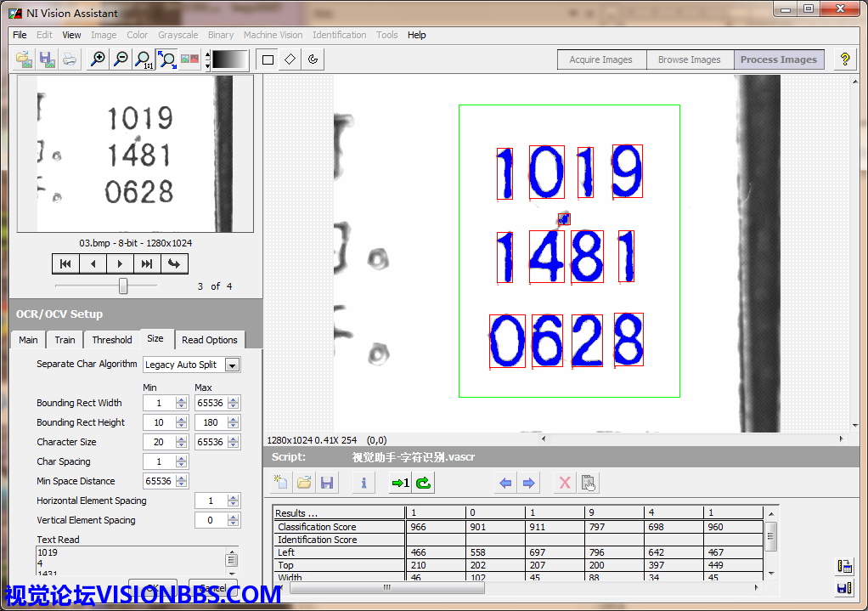This screenshot has height=611, width=868.
Task: Switch to Browse Images mode
Action: click(689, 59)
